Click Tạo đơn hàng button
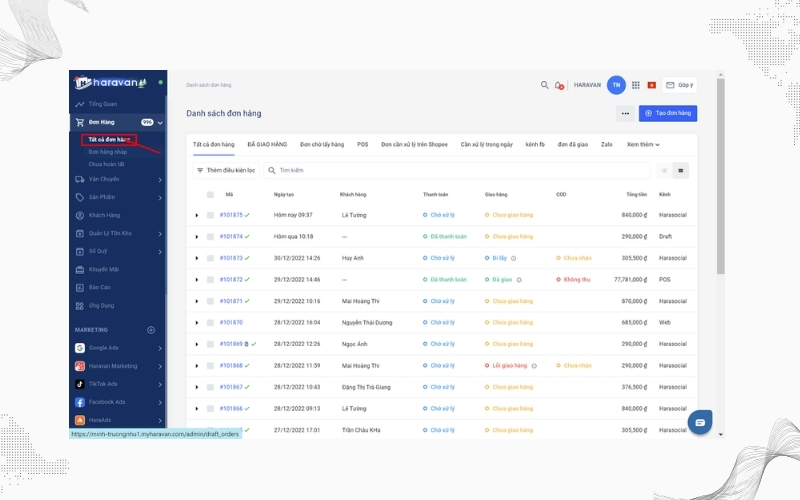Screen dimensions: 800x500 click(667, 114)
